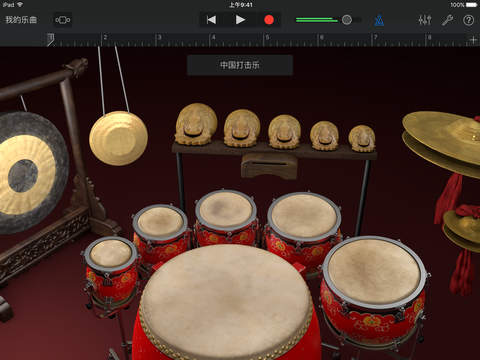The width and height of the screenshot is (480, 360).
Task: Add song section with plus icon
Action: click(x=473, y=40)
